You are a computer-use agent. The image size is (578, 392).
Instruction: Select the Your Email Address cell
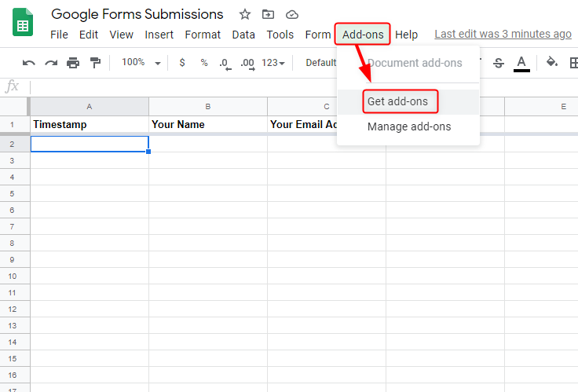tap(302, 124)
